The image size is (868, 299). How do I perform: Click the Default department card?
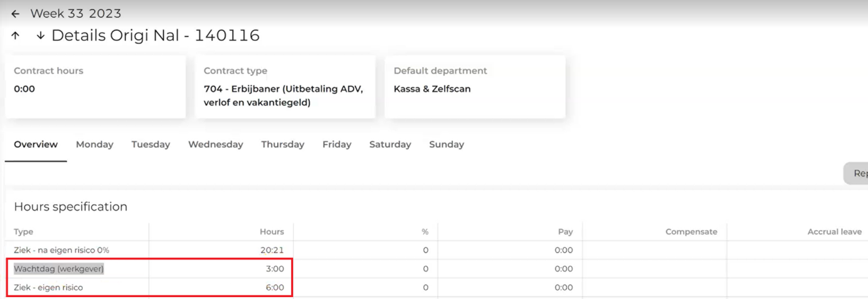pos(475,87)
